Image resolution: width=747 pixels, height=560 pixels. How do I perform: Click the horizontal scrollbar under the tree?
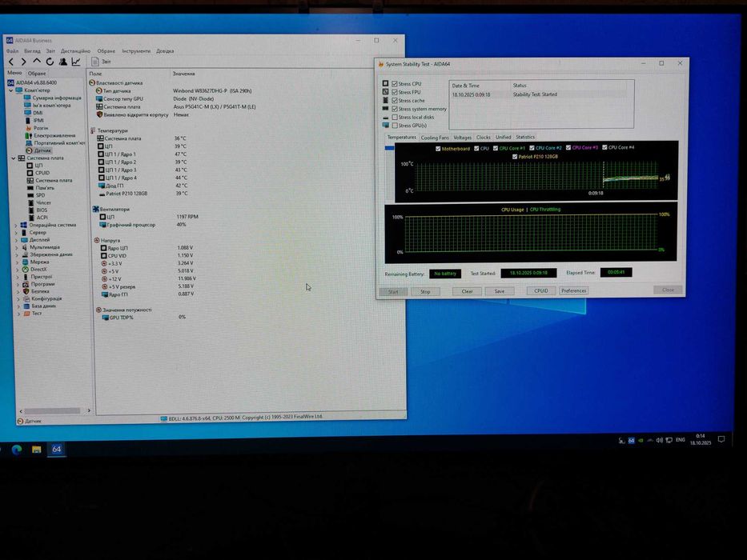click(52, 410)
